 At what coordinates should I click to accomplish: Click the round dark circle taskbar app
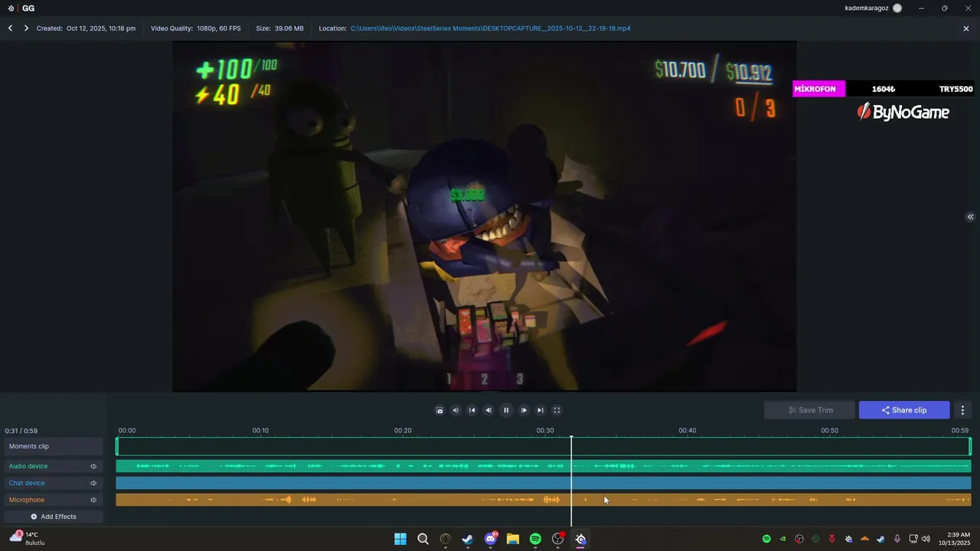[446, 539]
